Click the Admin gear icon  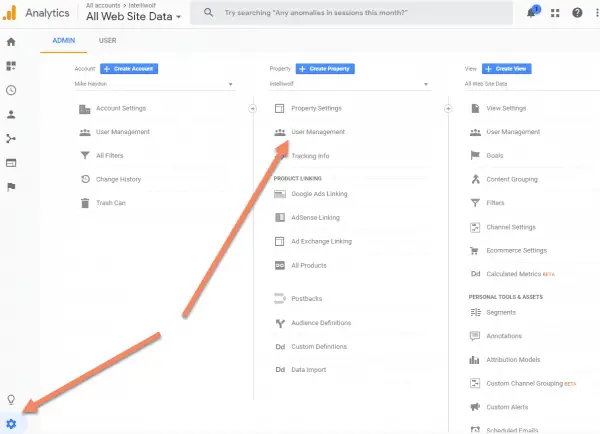coord(11,424)
